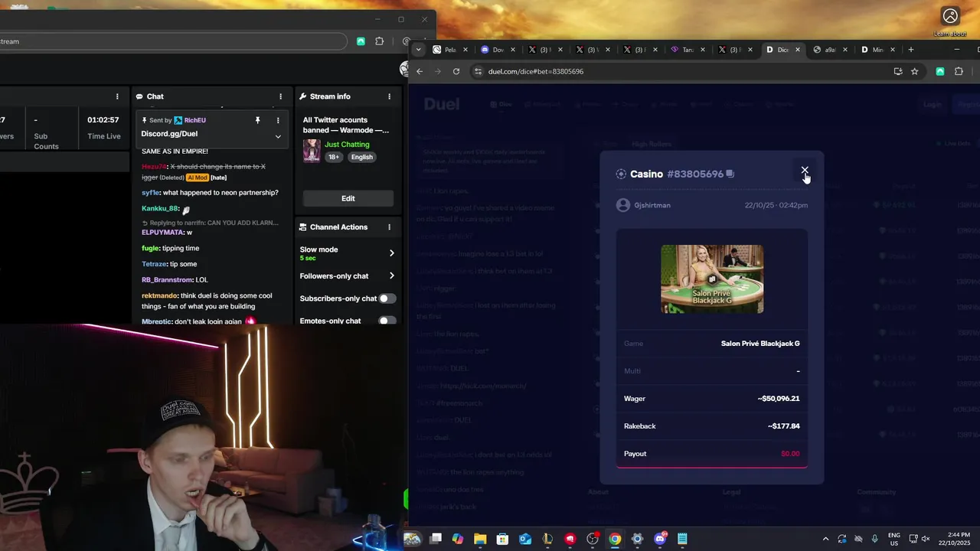Copy bet ID #83805696 with copy icon
980x551 pixels.
coord(730,174)
